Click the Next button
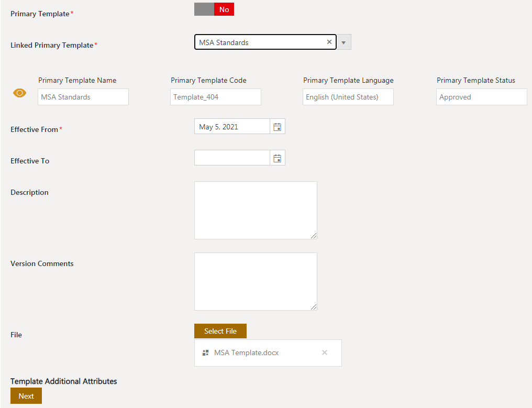Image resolution: width=532 pixels, height=408 pixels. [x=26, y=396]
